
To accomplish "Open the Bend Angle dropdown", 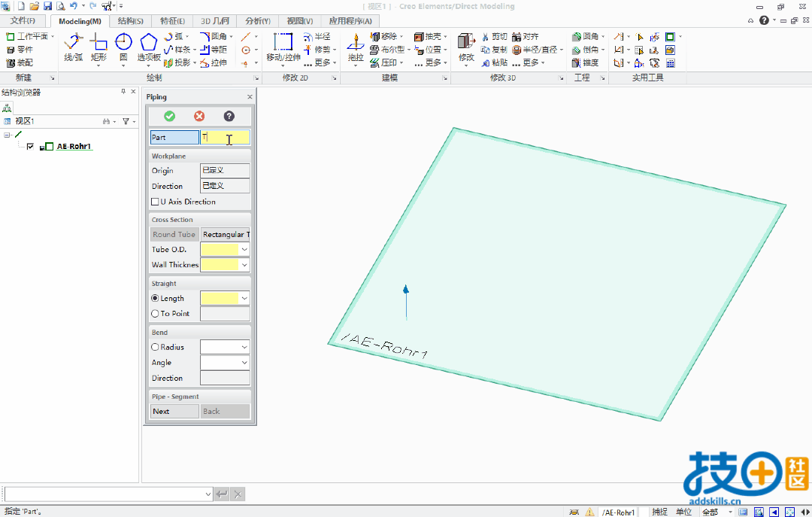I will click(244, 363).
